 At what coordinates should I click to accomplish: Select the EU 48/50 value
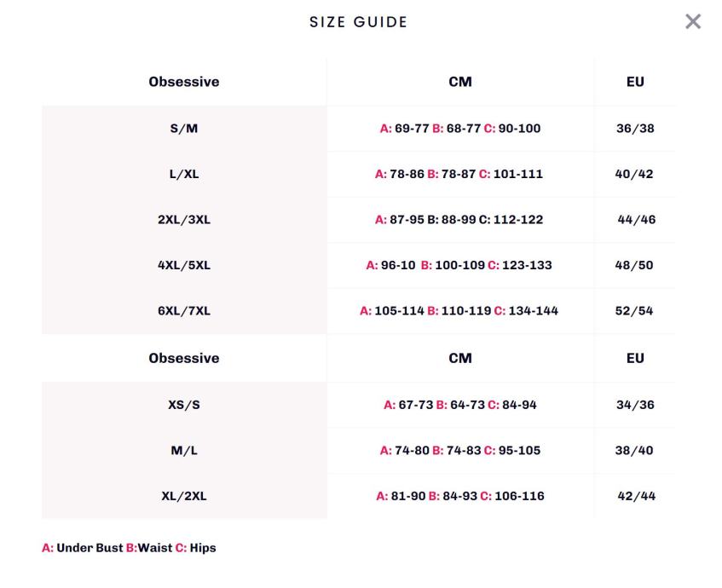point(634,265)
